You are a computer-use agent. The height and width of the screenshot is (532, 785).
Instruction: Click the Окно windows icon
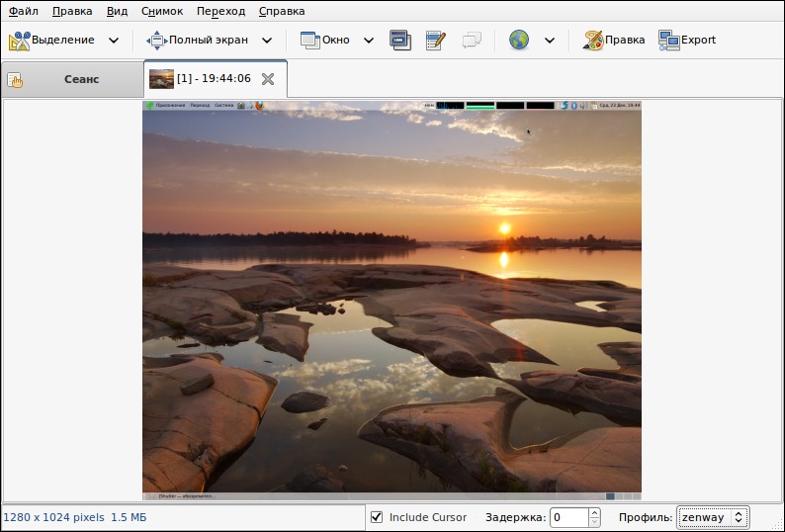coord(309,41)
